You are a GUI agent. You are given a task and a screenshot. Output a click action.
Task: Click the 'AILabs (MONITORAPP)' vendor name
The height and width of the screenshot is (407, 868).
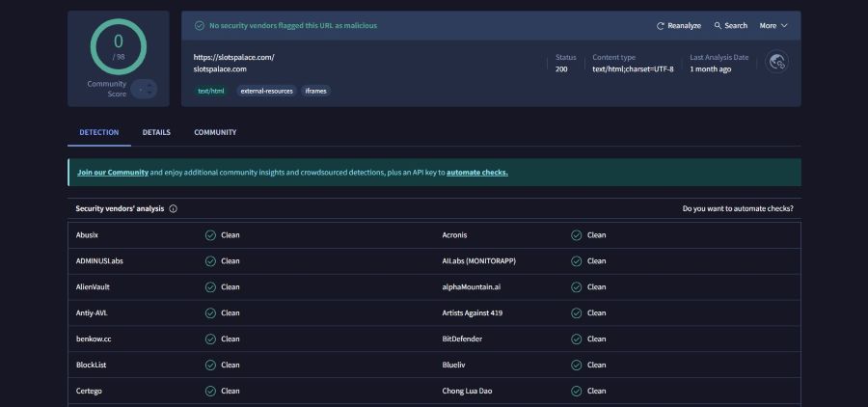(x=478, y=261)
